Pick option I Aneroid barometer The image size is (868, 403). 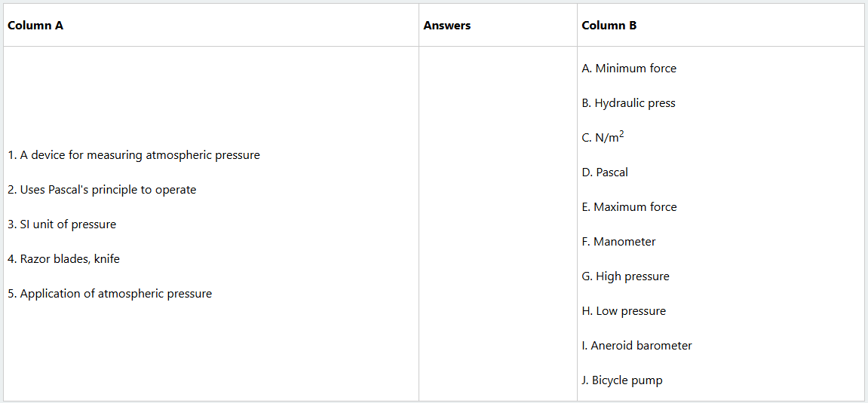pos(636,346)
